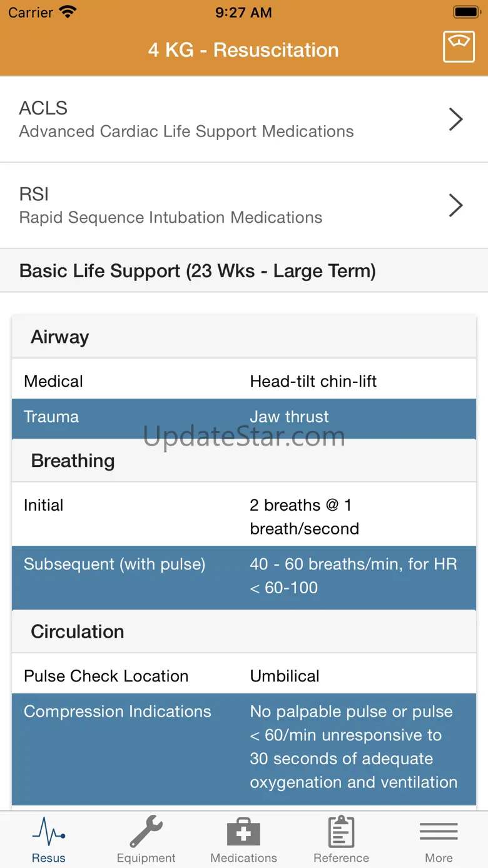Tap the Wi-Fi status icon
The width and height of the screenshot is (488, 868).
(67, 12)
